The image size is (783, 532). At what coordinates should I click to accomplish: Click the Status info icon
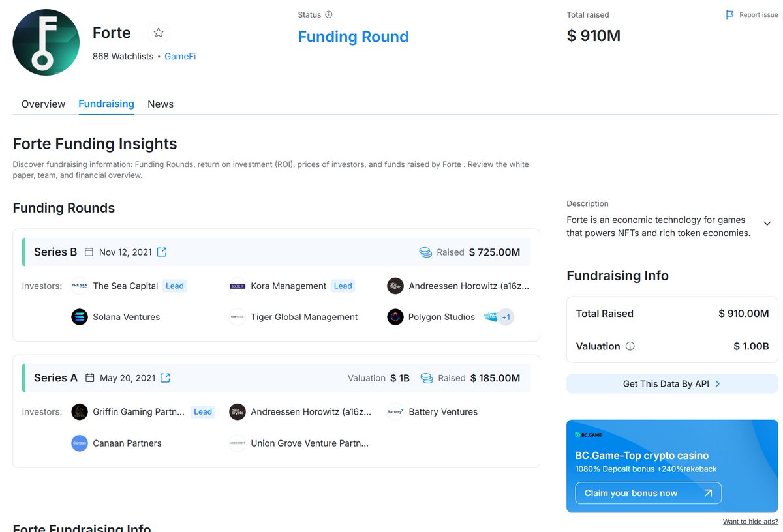pyautogui.click(x=329, y=15)
